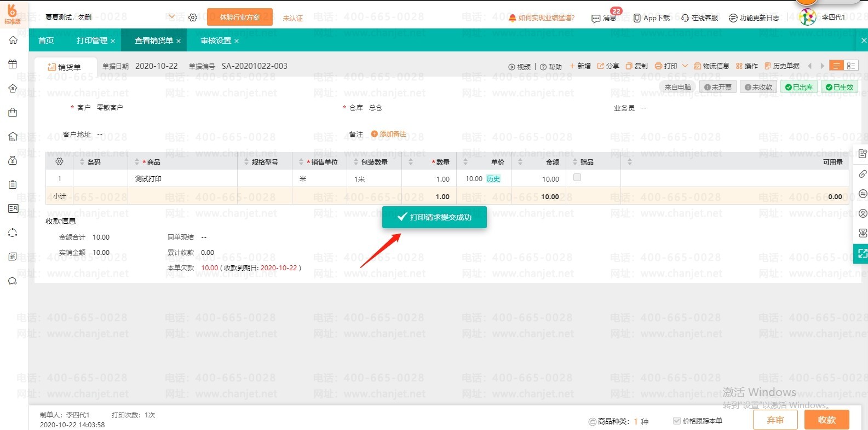Open the 消息 notifications icon
The image size is (868, 430).
596,18
